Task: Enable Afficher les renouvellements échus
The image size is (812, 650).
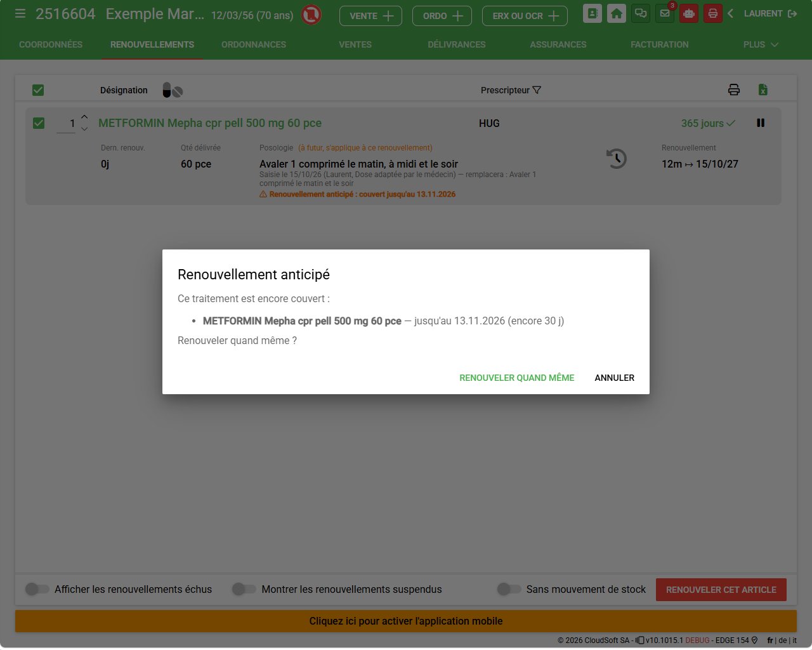Action: point(37,589)
